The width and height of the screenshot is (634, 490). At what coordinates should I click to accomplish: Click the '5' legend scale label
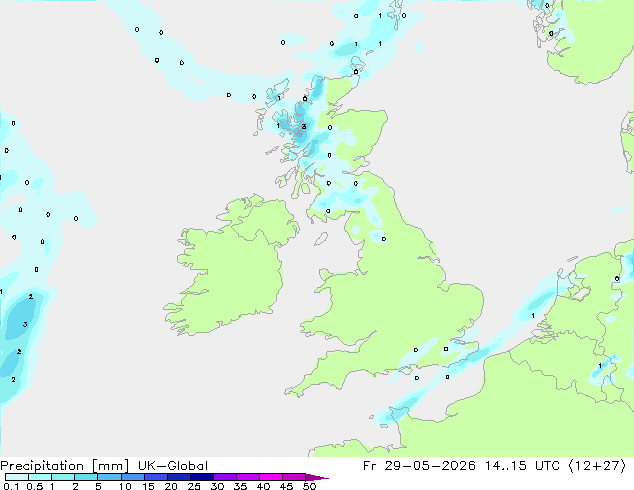pos(98,486)
